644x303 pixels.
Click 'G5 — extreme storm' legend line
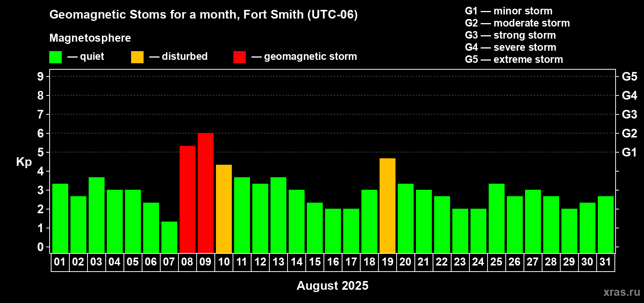pyautogui.click(x=514, y=59)
